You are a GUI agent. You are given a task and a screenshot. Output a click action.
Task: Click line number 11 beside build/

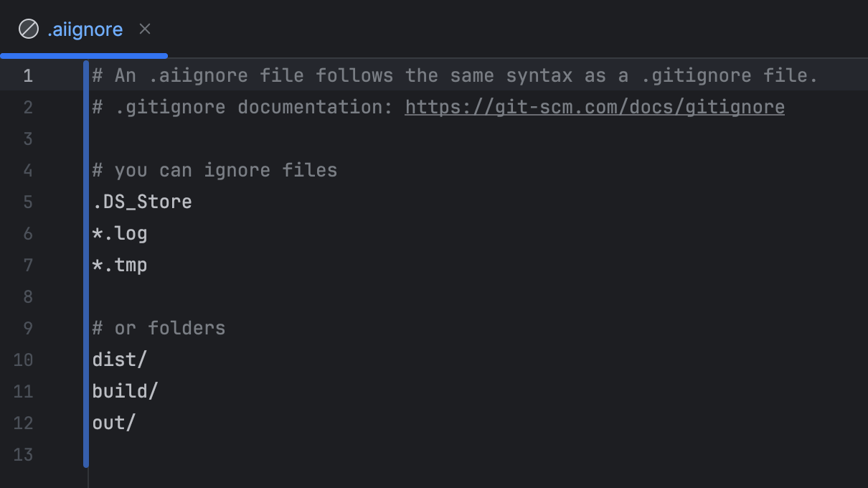tap(28, 391)
